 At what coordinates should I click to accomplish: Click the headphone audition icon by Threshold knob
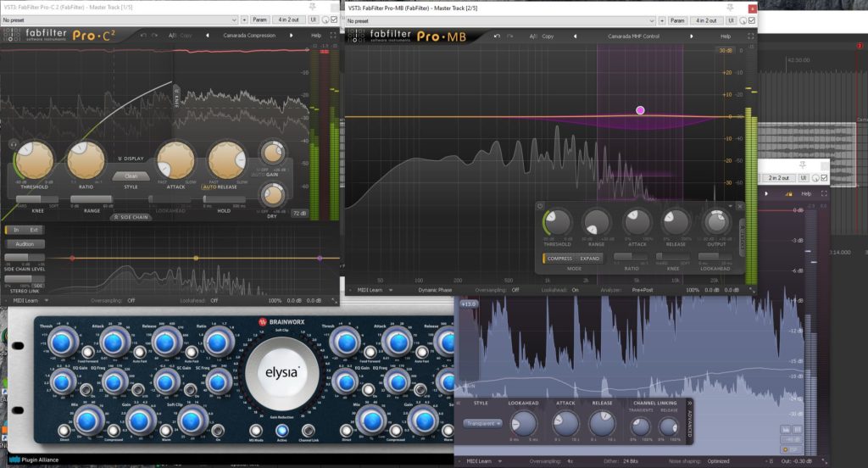coord(13,144)
